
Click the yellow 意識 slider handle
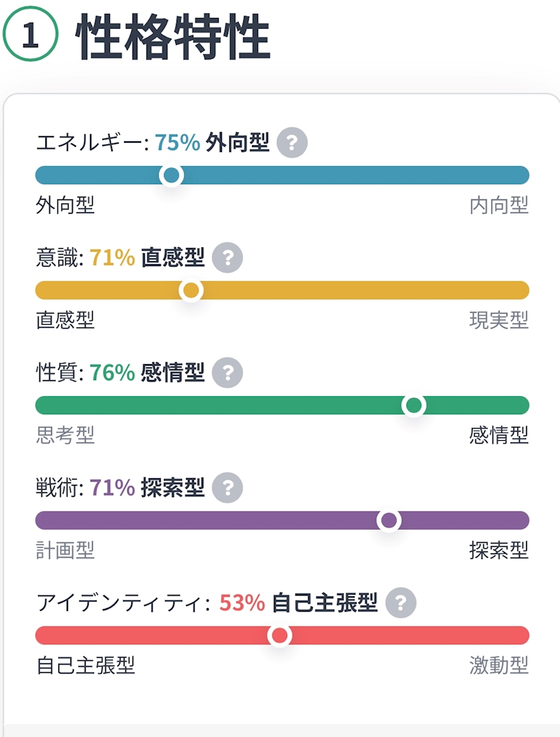tap(191, 290)
